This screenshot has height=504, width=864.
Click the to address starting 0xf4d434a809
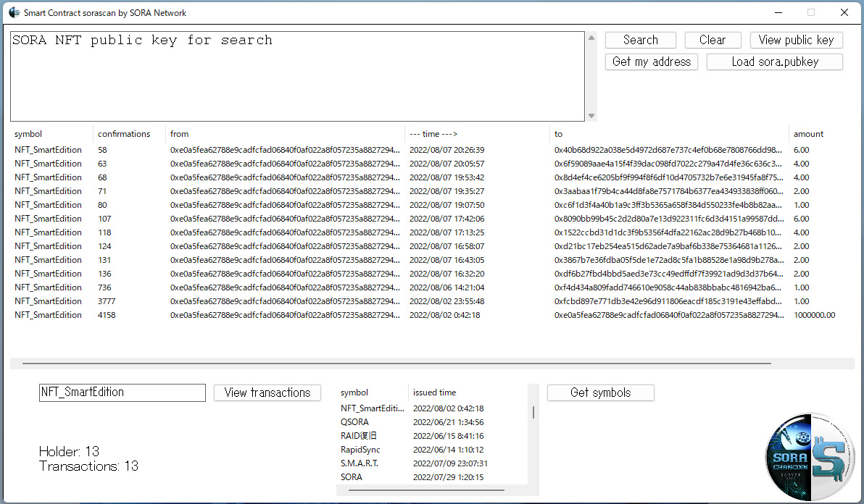[668, 287]
